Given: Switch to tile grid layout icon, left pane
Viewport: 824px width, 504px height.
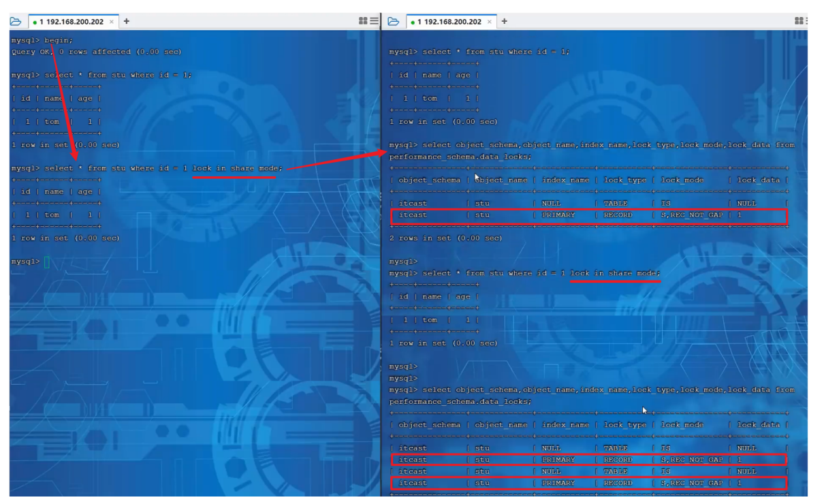Looking at the screenshot, I should tap(363, 21).
